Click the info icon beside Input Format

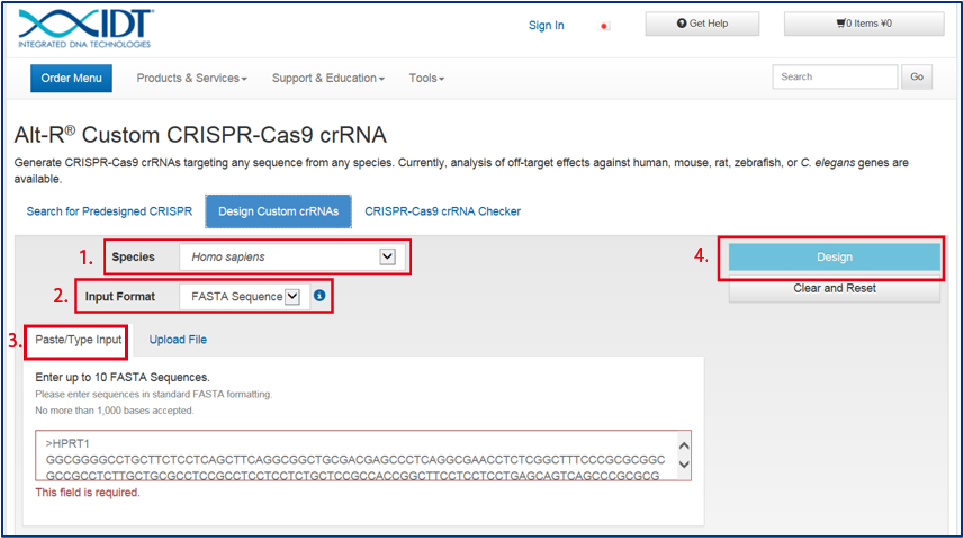tap(319, 295)
